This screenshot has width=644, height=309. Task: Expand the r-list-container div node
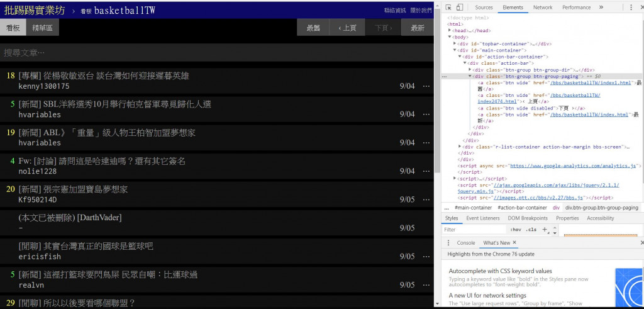[460, 146]
